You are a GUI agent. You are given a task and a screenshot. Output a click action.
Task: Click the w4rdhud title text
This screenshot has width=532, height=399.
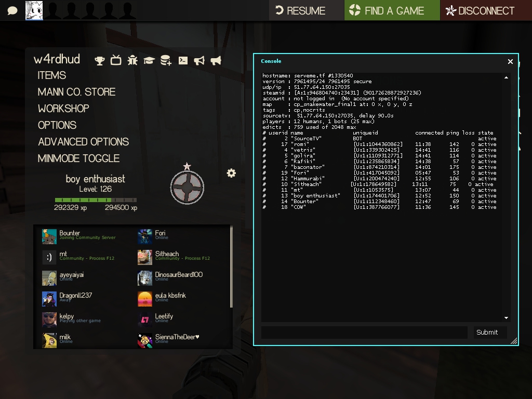coord(57,59)
